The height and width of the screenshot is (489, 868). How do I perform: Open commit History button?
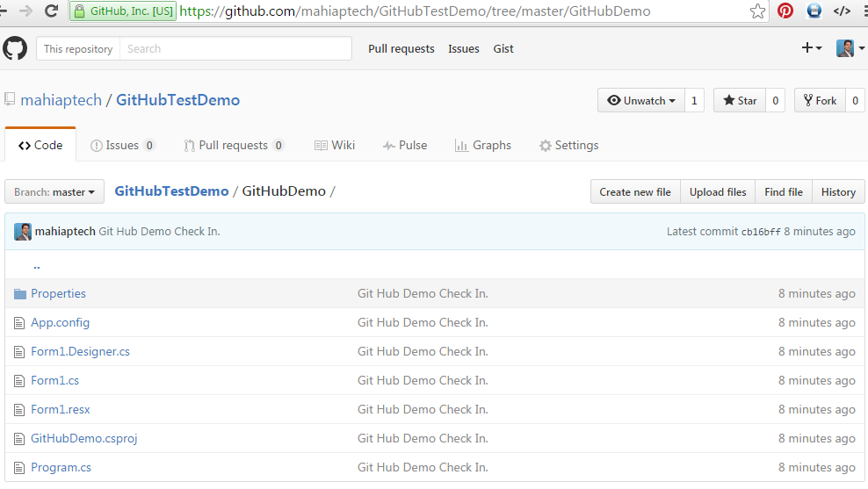[838, 192]
